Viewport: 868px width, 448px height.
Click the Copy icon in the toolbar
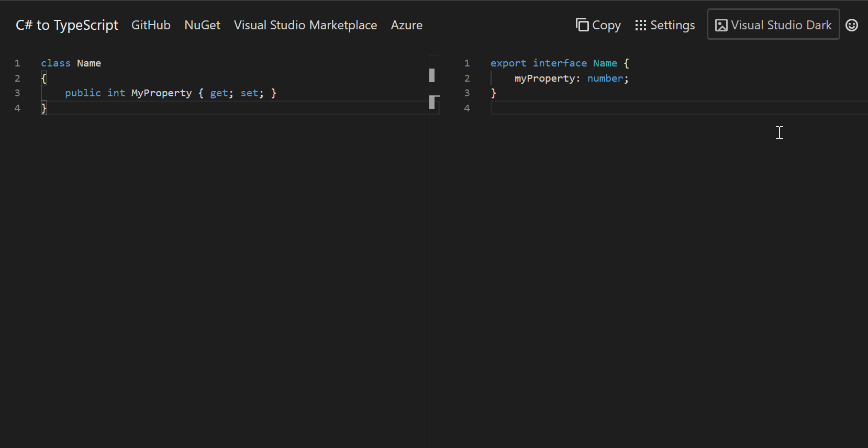click(582, 25)
